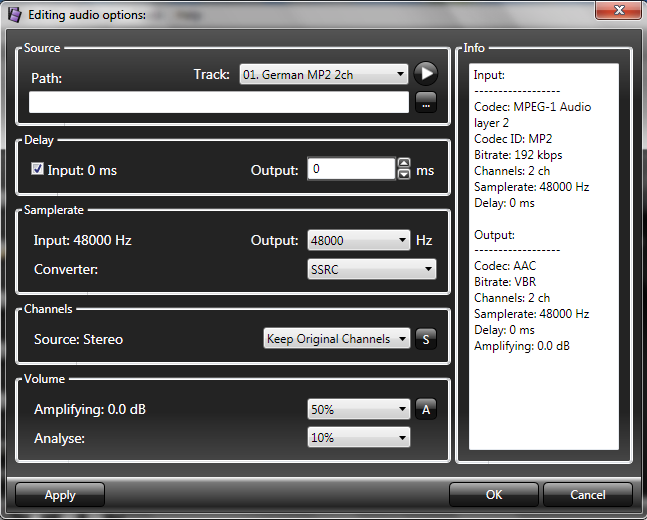Decrease output delay with down arrow

(404, 175)
